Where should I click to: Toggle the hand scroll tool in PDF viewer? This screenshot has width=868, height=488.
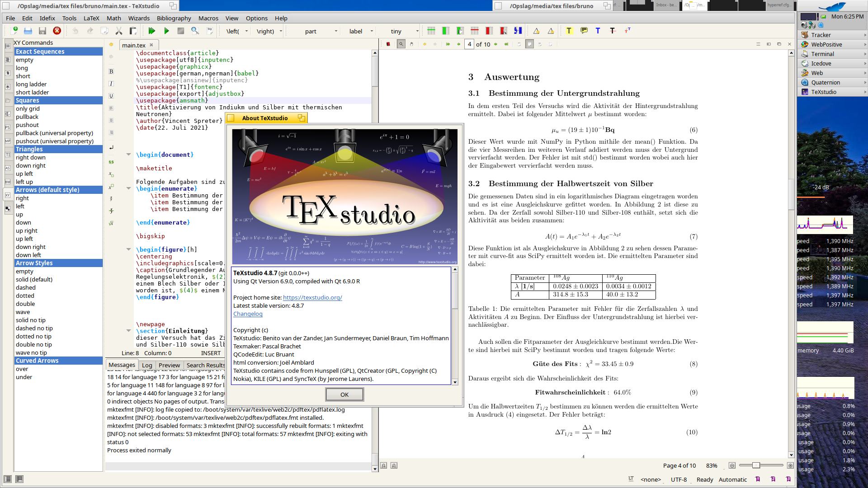tap(411, 44)
